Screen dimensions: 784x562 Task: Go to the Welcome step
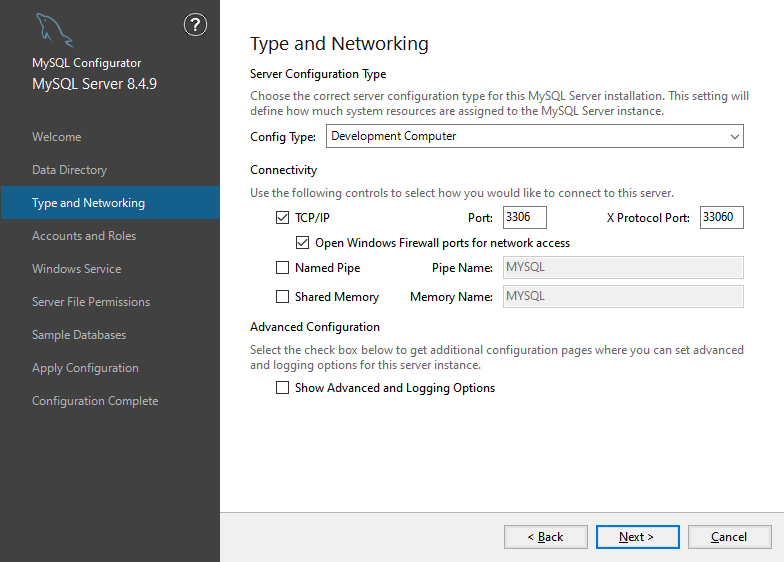57,137
